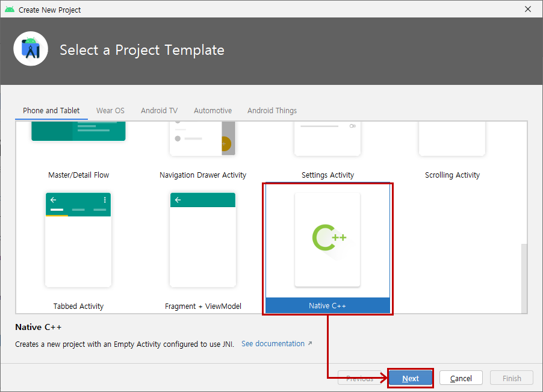Viewport: 543px width, 392px height.
Task: Click the Native C++ label in the template grid
Action: 327,306
